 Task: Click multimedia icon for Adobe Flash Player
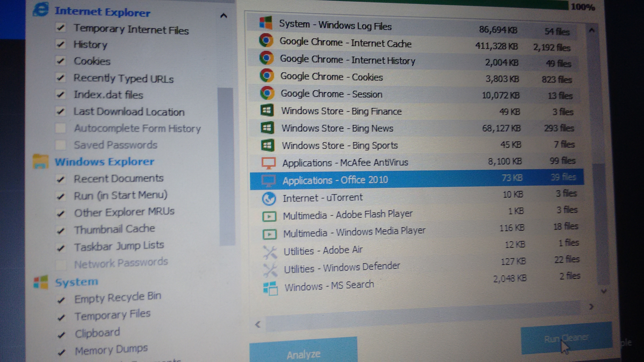click(269, 216)
